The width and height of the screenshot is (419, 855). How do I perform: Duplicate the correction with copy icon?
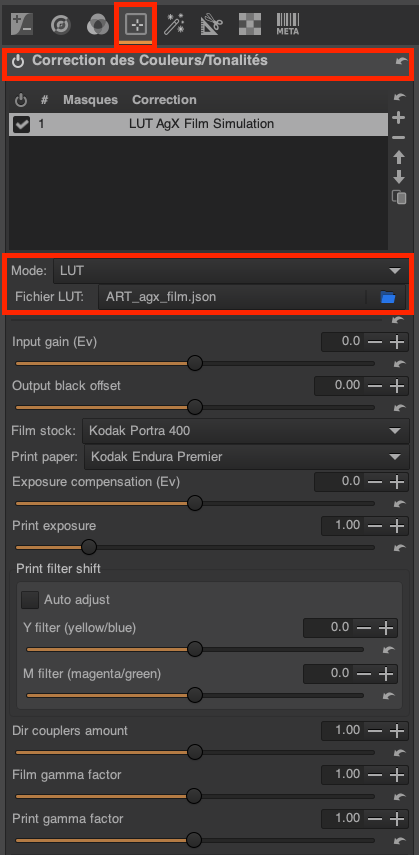(399, 197)
